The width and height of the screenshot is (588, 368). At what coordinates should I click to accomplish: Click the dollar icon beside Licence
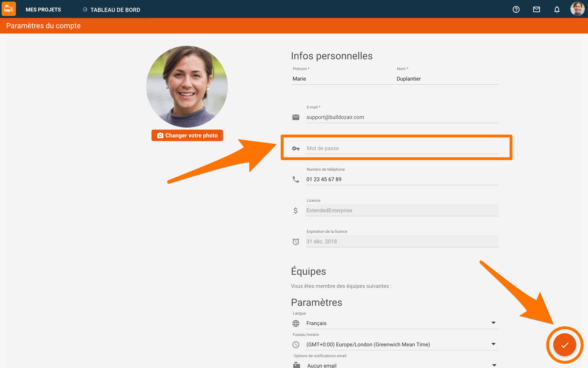(x=296, y=211)
